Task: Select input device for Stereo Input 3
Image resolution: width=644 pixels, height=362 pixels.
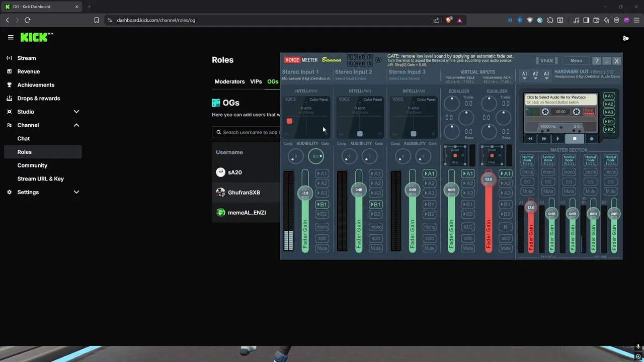Action: 405,78
